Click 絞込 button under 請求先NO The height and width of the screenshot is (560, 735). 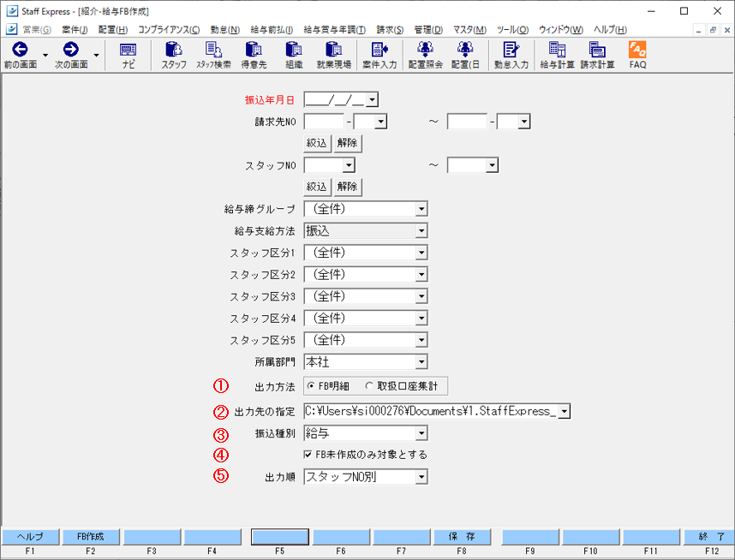pyautogui.click(x=317, y=143)
